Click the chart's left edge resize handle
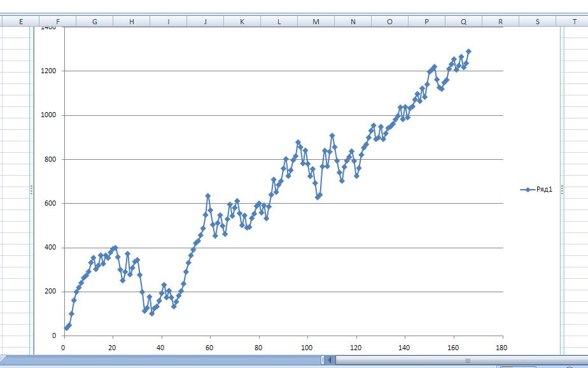Screen dimensions: 588x368 [32, 190]
